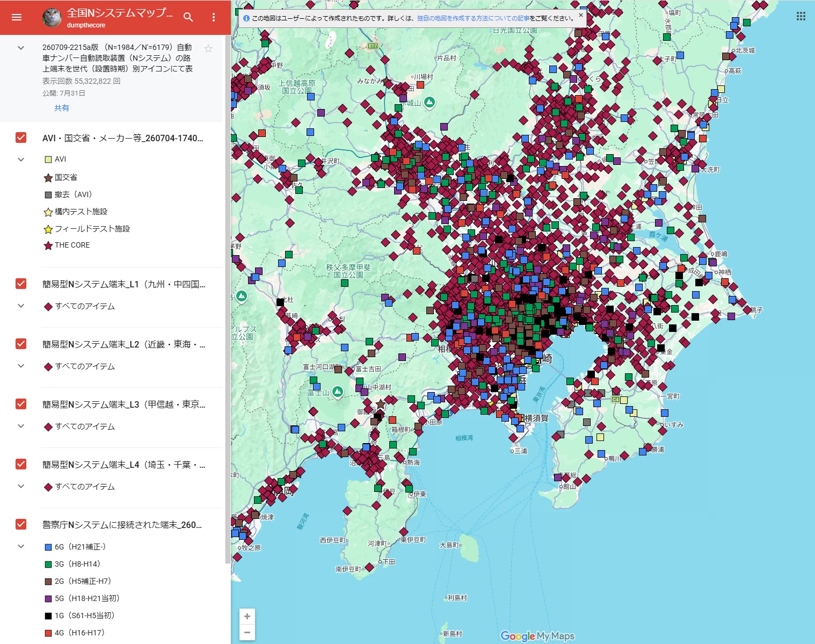The image size is (815, 644).
Task: Zoom in with the plus button
Action: coord(247,617)
